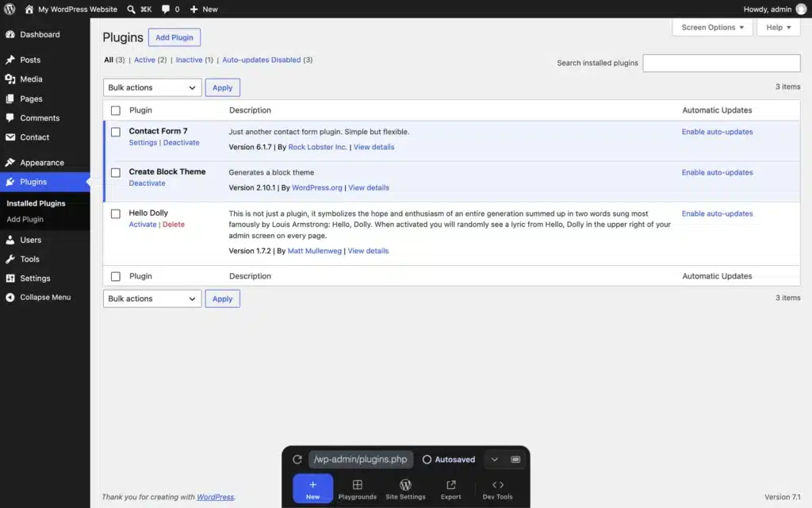Click the Pages icon in sidebar
Viewport: 812px width, 508px height.
pyautogui.click(x=10, y=98)
